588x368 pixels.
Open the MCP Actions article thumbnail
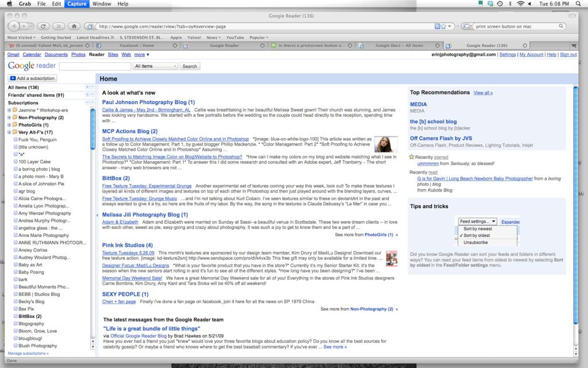pos(386,144)
